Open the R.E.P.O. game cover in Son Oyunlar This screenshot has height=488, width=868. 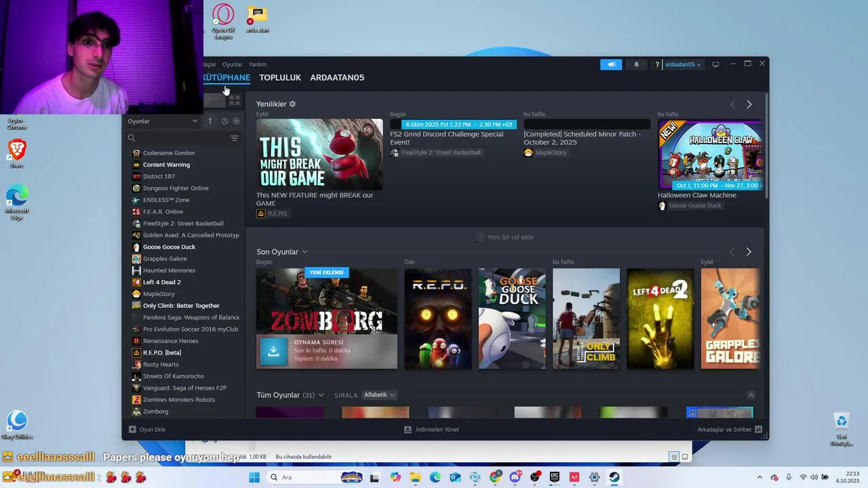(437, 319)
